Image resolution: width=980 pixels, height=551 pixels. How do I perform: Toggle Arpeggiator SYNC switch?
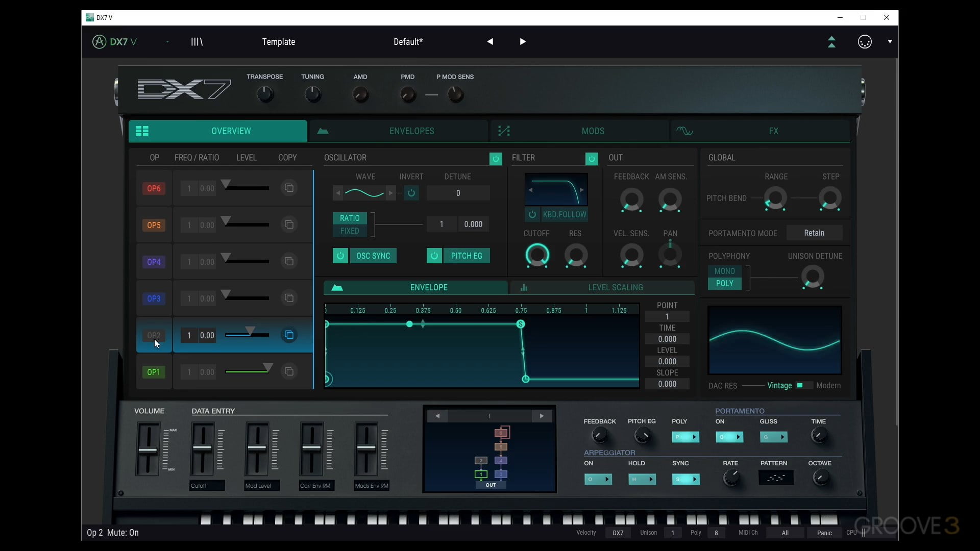point(685,479)
